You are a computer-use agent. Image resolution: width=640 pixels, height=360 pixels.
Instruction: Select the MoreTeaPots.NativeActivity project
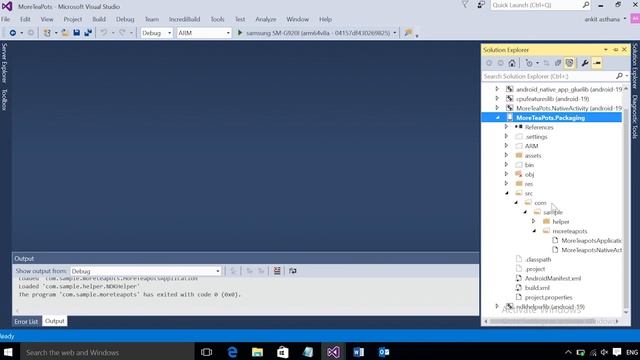point(569,108)
